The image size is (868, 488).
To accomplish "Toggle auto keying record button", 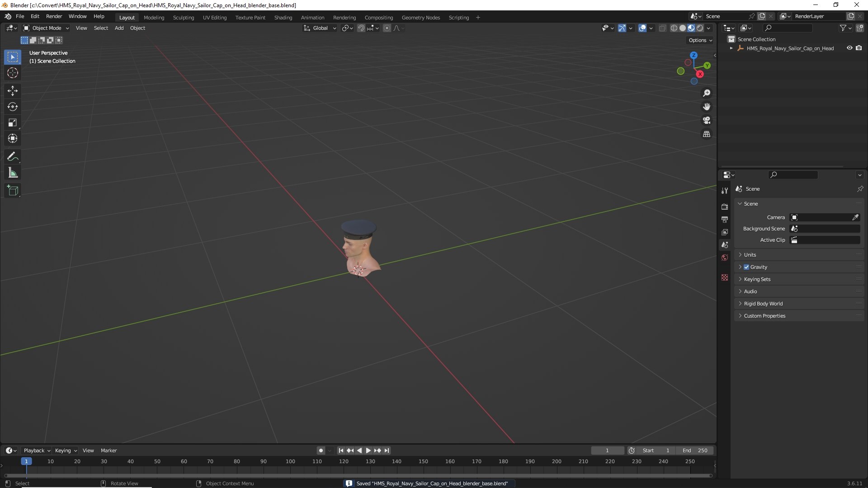I will point(321,450).
